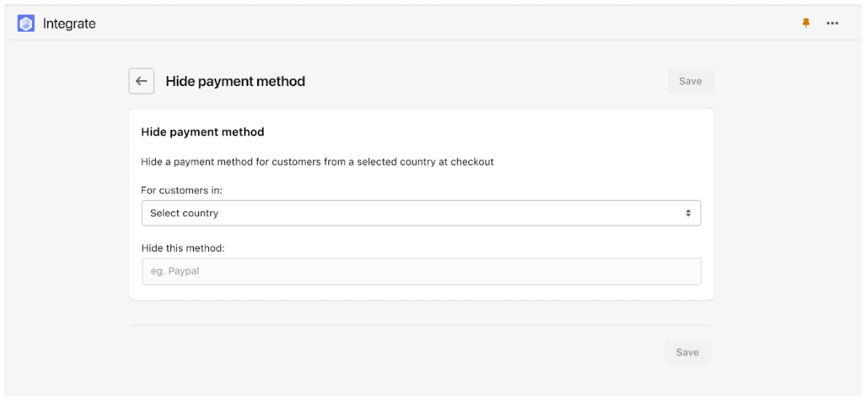Click the 'eg. Paypal' placeholder text
The image size is (868, 402).
point(175,272)
